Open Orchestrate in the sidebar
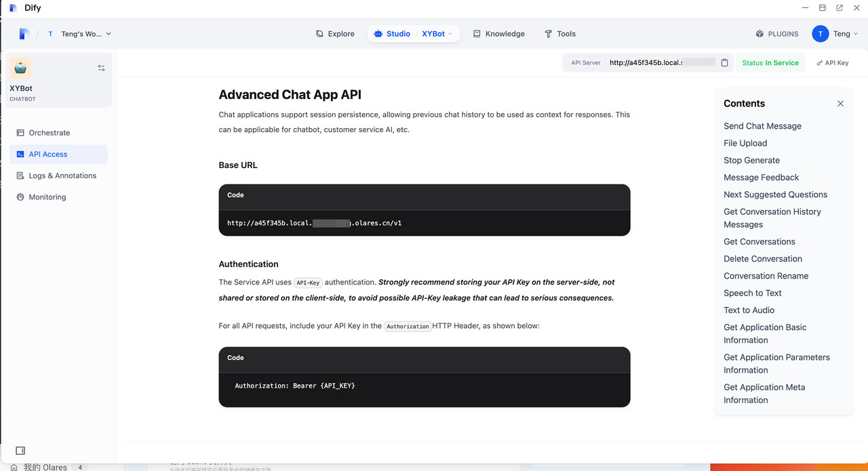 49,133
